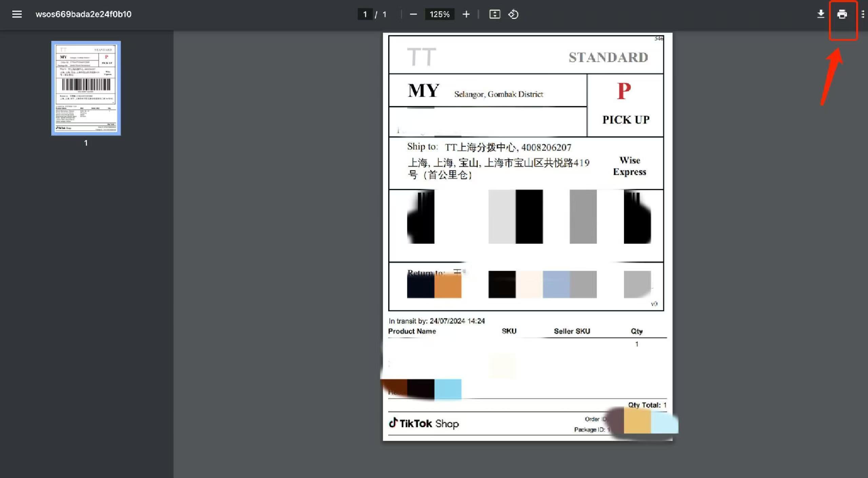Viewport: 868px width, 478px height.
Task: Click the red P letter
Action: pyautogui.click(x=624, y=91)
